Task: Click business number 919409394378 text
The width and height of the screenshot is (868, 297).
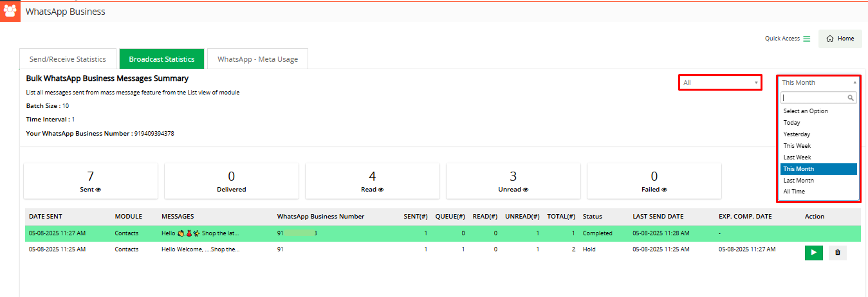Action: [154, 134]
